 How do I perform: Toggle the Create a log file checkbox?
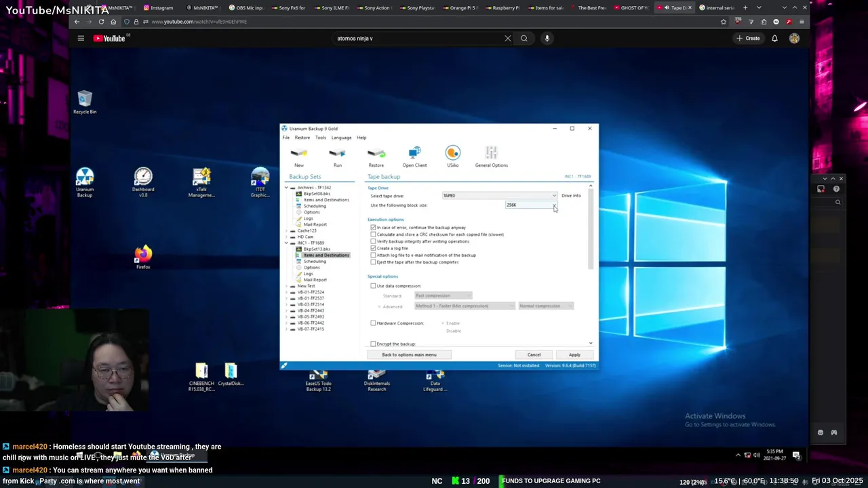[x=373, y=248]
